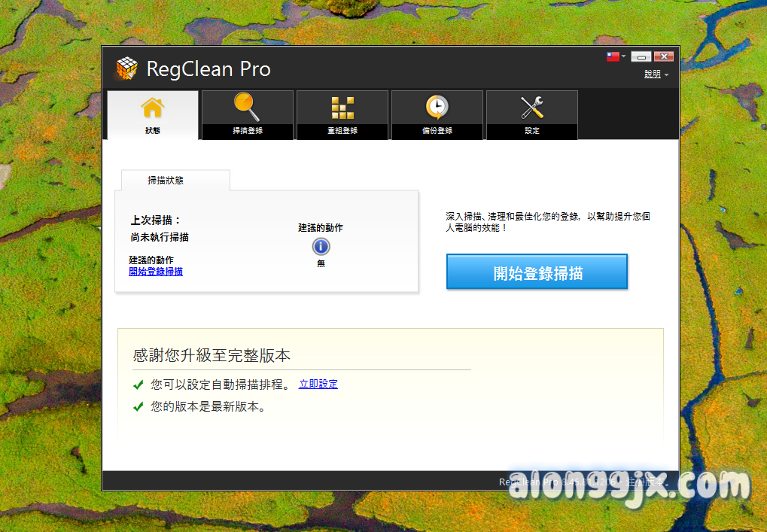The height and width of the screenshot is (532, 767).
Task: Click the Taiwan flag language icon
Action: click(613, 56)
